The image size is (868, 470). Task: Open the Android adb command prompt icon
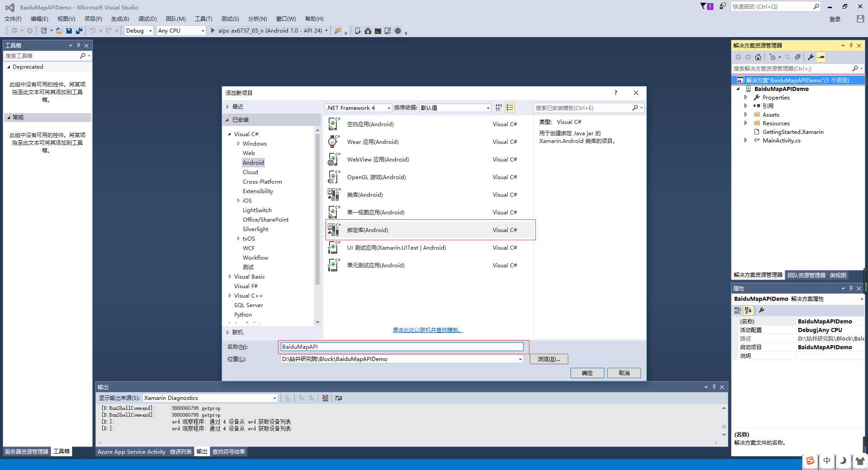pyautogui.click(x=378, y=31)
